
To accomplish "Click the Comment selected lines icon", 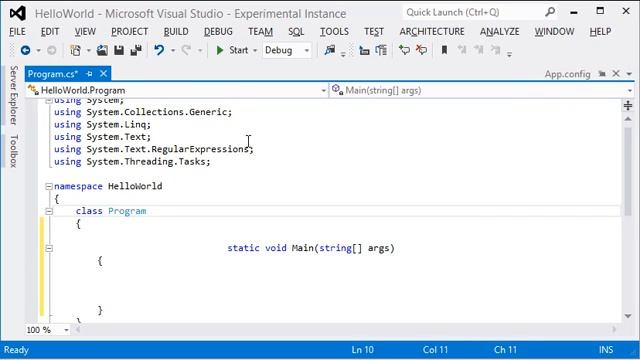I will tap(404, 50).
